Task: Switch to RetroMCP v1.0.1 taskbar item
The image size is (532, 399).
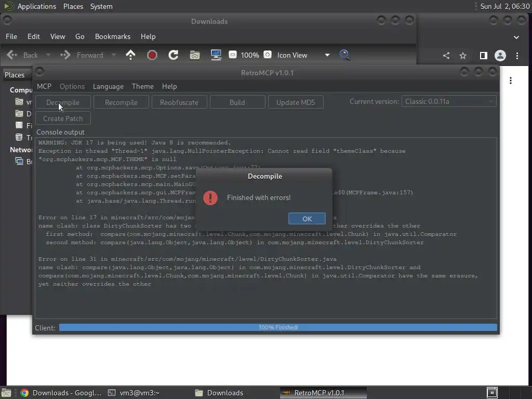Action: (323, 393)
